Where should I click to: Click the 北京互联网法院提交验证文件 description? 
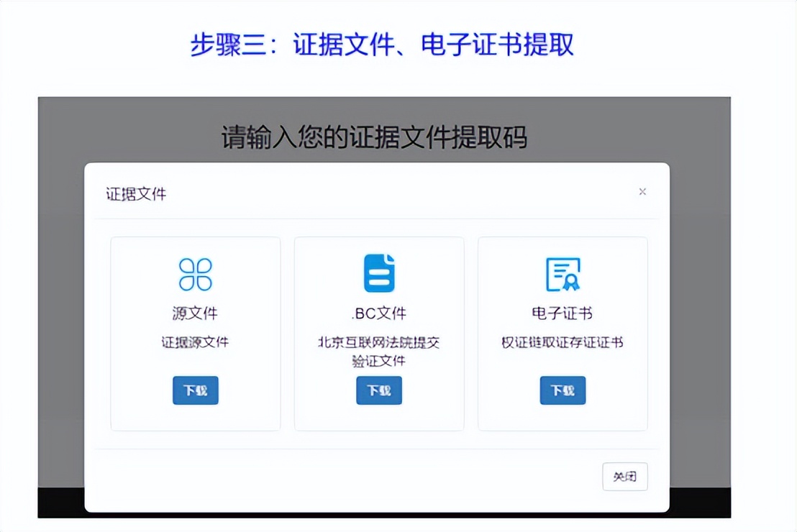pos(379,351)
